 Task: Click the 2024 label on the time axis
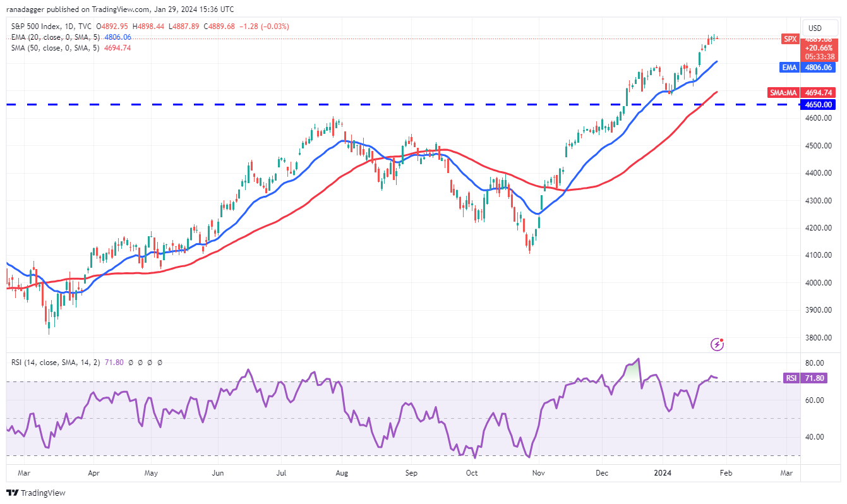pyautogui.click(x=662, y=472)
